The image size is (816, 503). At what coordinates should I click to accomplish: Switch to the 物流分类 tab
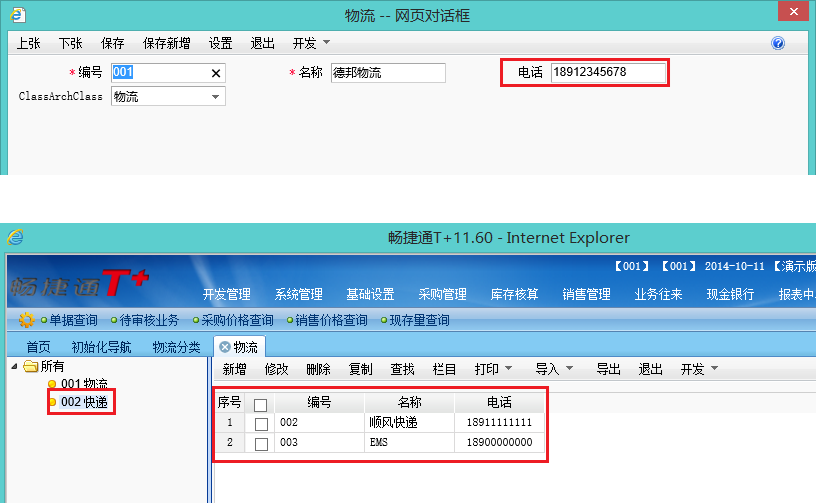pyautogui.click(x=176, y=347)
